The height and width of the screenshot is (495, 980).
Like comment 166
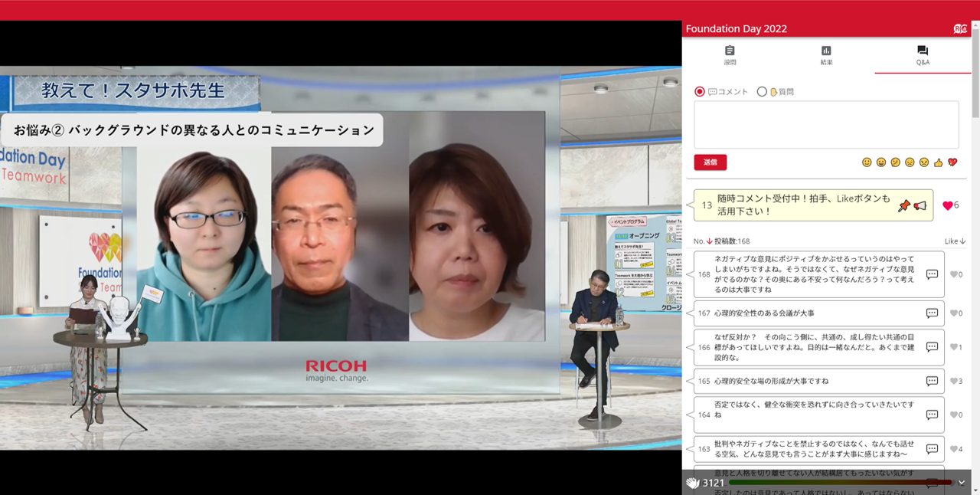pyautogui.click(x=954, y=347)
